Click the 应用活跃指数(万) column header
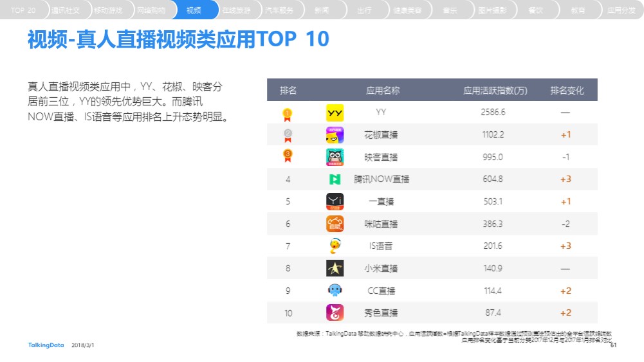The height and width of the screenshot is (362, 644). click(x=495, y=90)
